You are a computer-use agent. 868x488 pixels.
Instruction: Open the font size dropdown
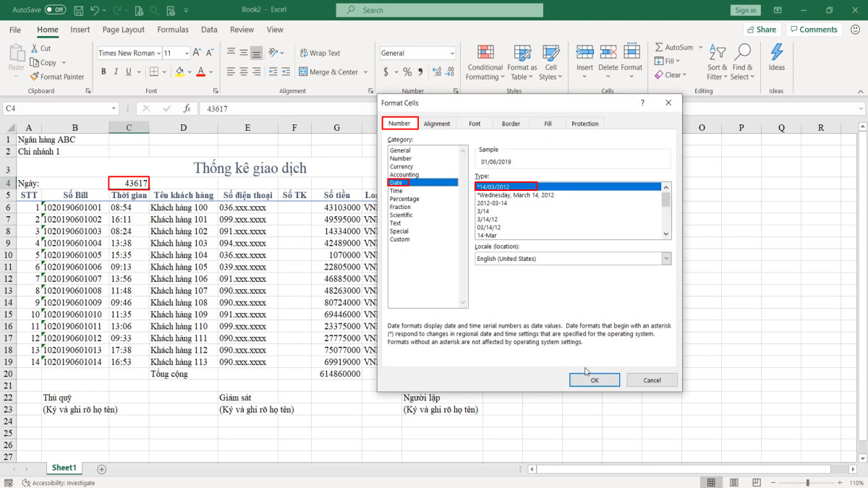point(187,53)
